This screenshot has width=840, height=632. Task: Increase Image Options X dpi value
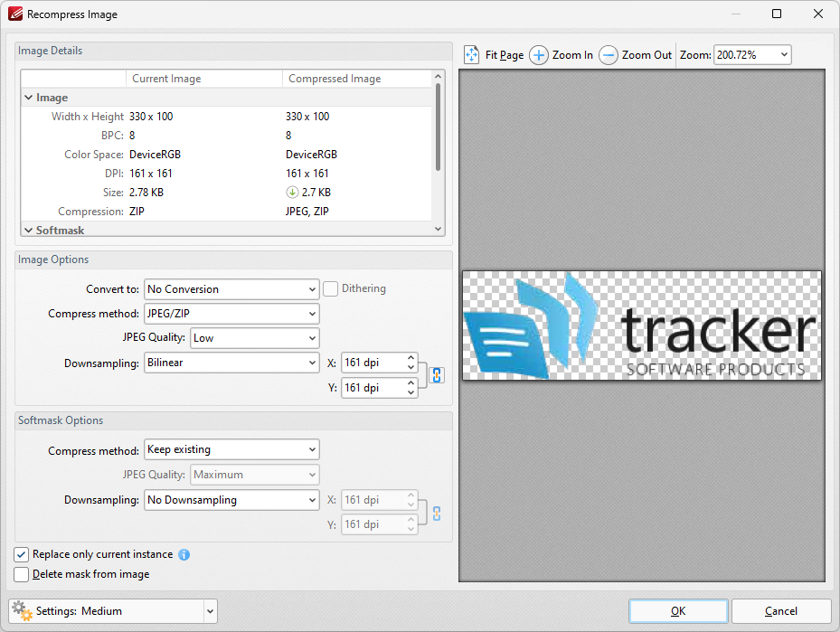[x=411, y=357]
